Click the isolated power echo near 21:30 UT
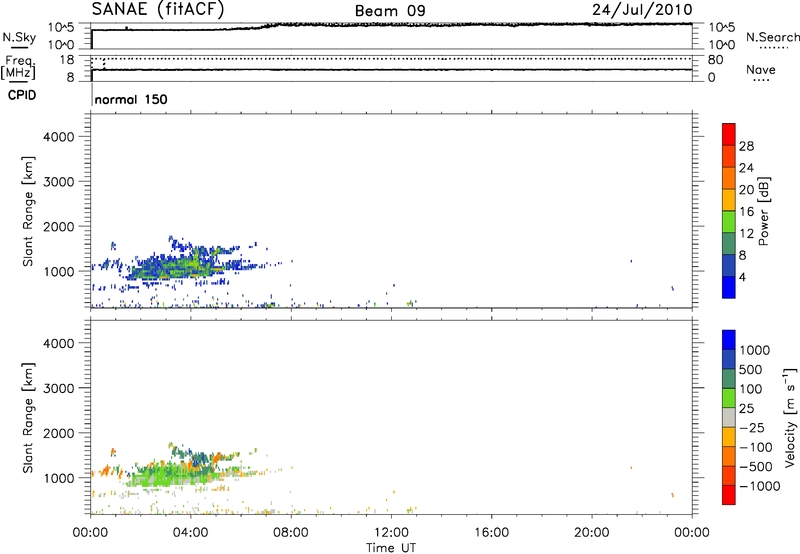 click(631, 261)
